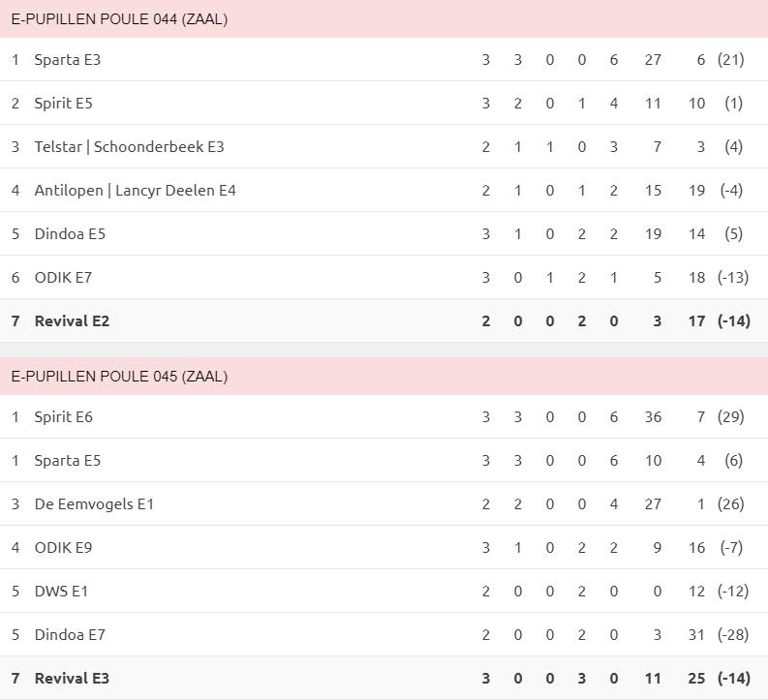Click the Dindoa E5 team name
The image size is (768, 700).
point(70,234)
